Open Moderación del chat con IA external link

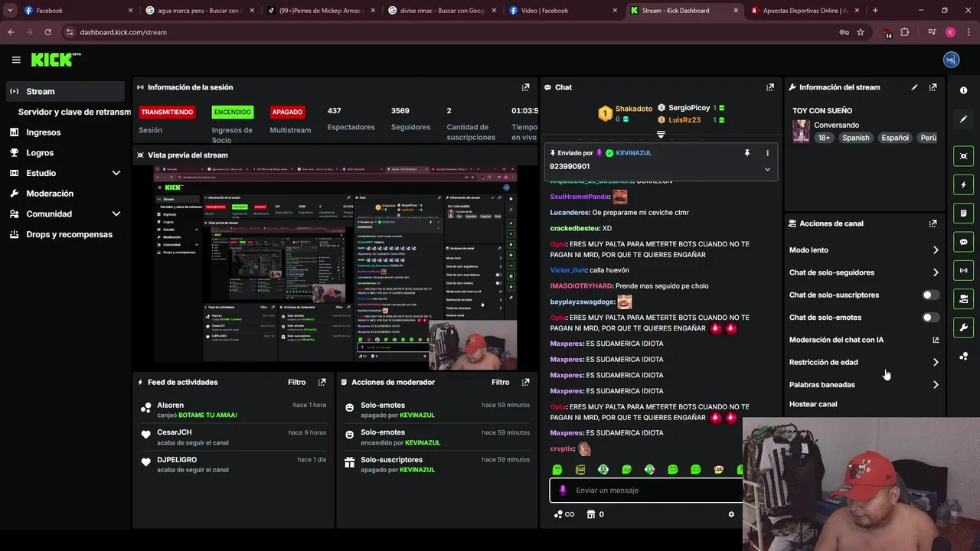(x=936, y=340)
